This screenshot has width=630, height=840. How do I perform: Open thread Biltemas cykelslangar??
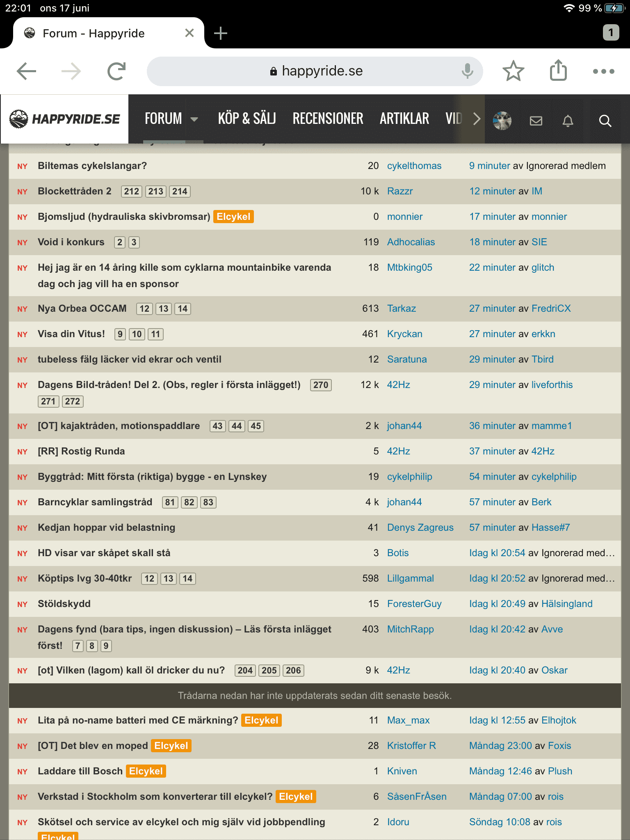[92, 166]
